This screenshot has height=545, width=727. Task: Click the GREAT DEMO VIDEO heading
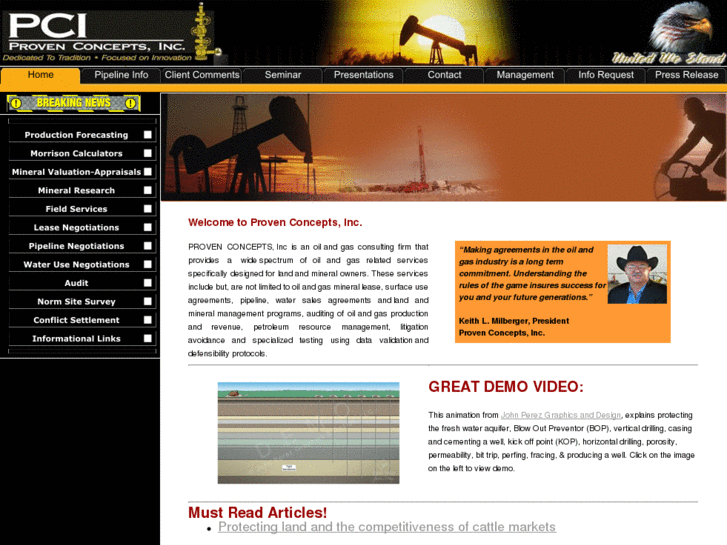point(506,387)
